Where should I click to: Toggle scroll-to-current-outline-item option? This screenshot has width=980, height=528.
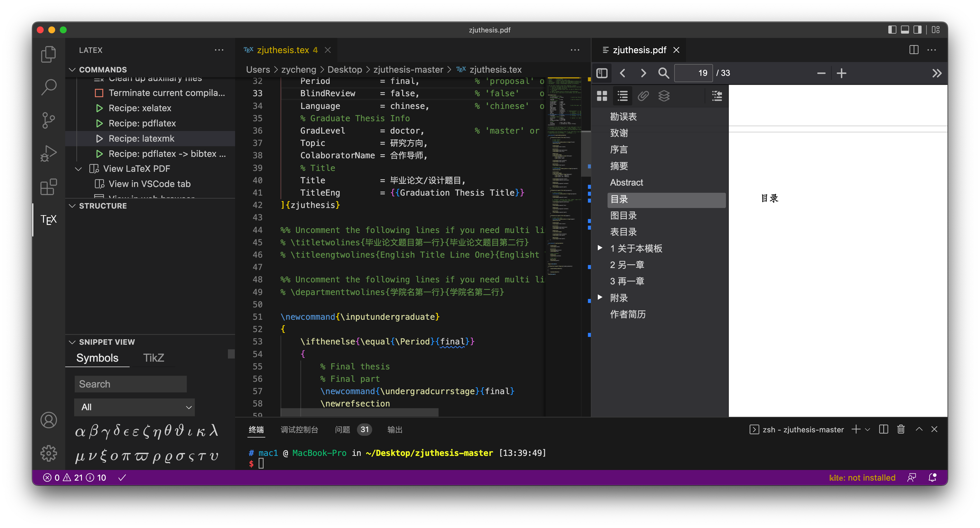click(717, 96)
